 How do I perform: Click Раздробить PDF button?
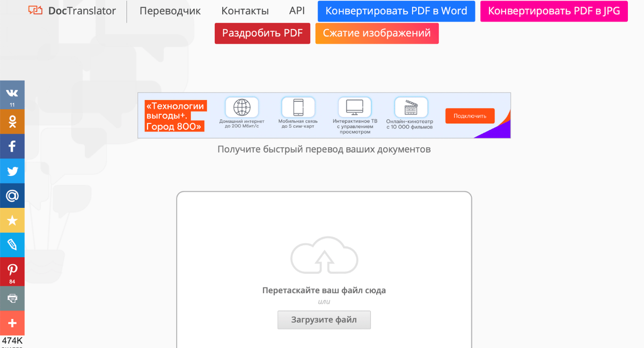click(262, 33)
